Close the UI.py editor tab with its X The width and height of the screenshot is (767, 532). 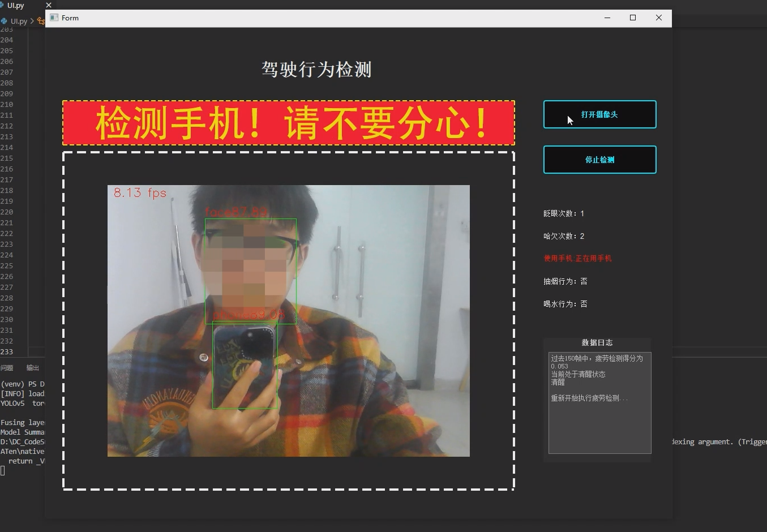pos(49,5)
